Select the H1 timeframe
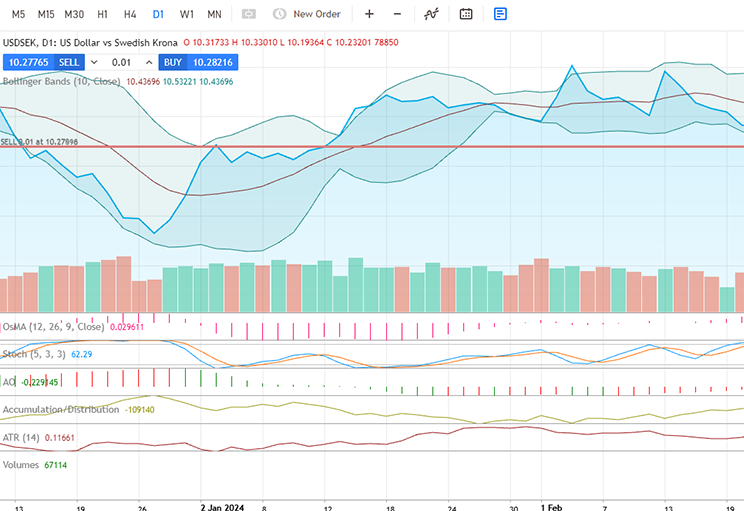744x511 pixels. [x=103, y=14]
